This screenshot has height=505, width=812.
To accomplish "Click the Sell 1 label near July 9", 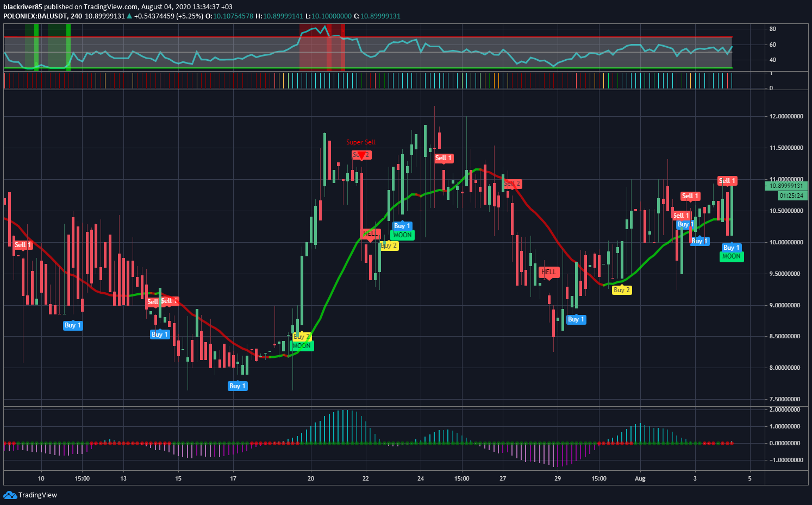I will 23,245.
